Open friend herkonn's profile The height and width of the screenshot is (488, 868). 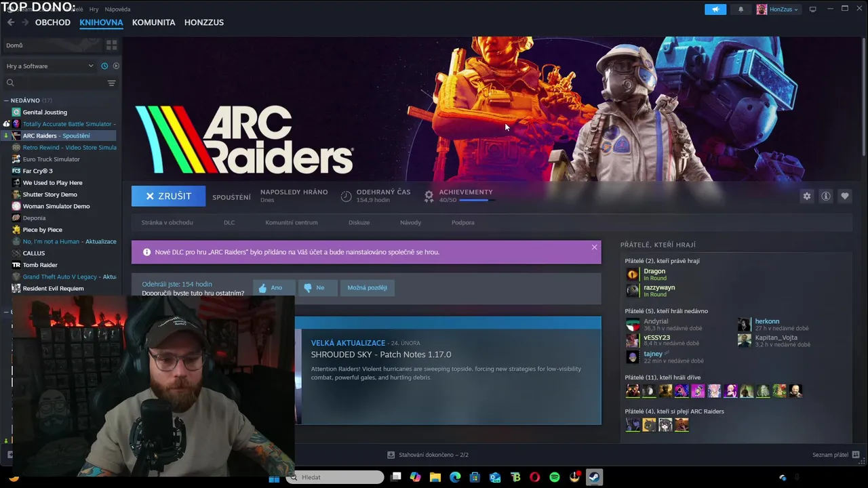pos(767,321)
